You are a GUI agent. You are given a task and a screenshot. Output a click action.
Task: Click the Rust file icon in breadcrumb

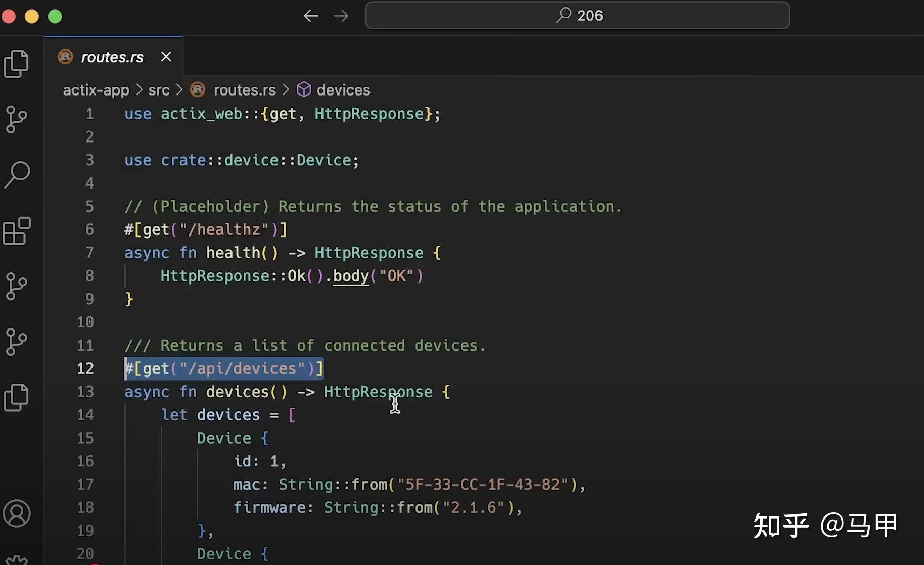click(198, 89)
